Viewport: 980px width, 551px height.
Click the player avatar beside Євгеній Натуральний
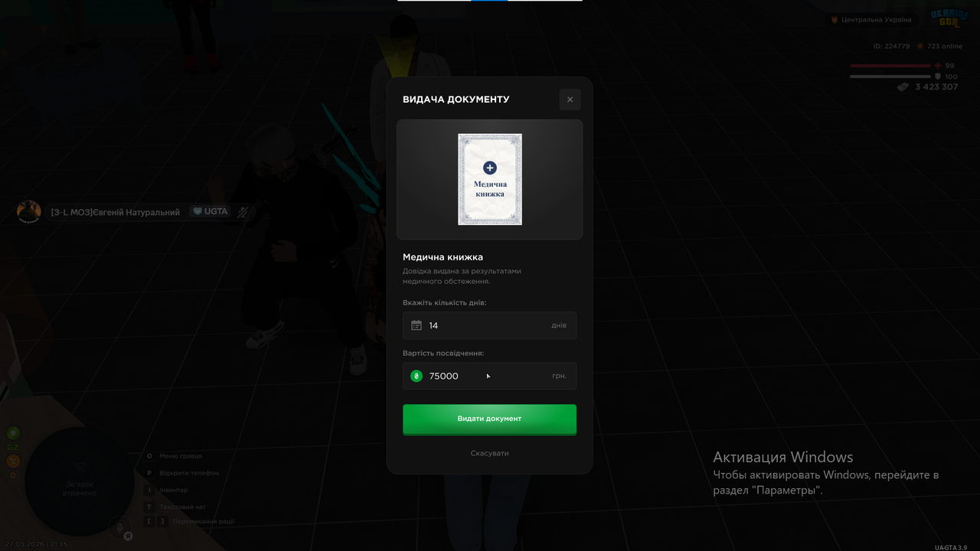coord(29,212)
